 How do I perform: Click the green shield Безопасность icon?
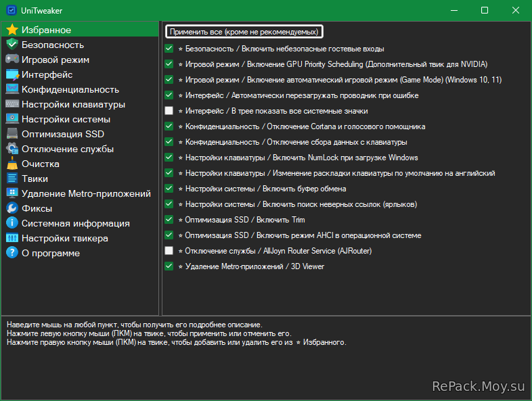tap(12, 45)
